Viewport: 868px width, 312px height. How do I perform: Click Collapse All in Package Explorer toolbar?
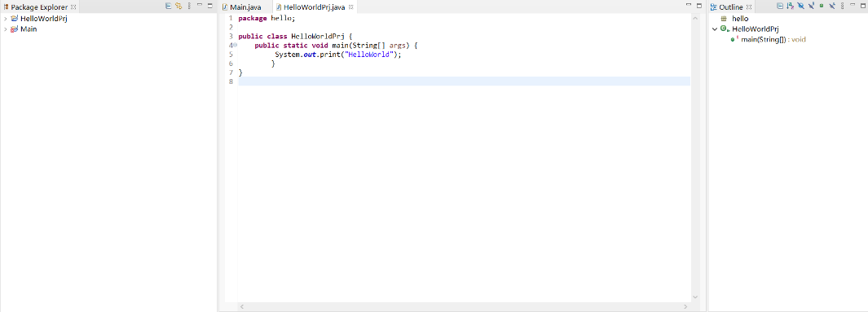(168, 6)
